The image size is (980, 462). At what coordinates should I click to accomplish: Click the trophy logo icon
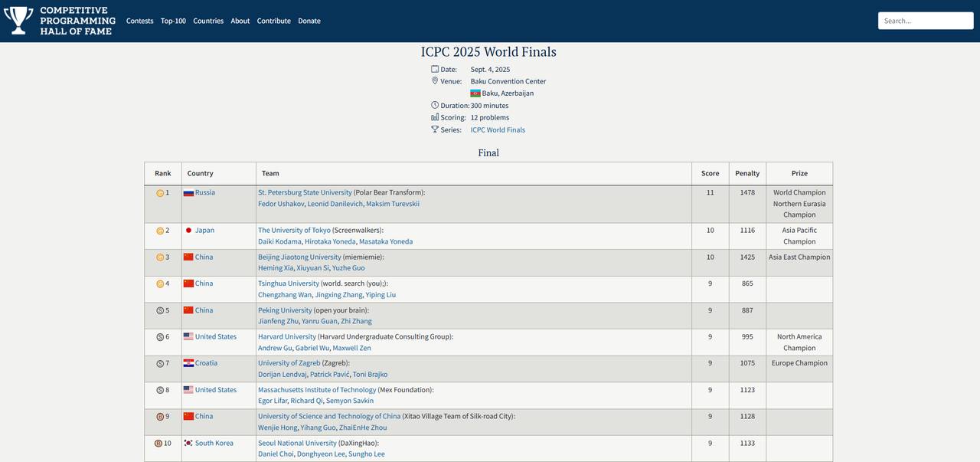18,21
